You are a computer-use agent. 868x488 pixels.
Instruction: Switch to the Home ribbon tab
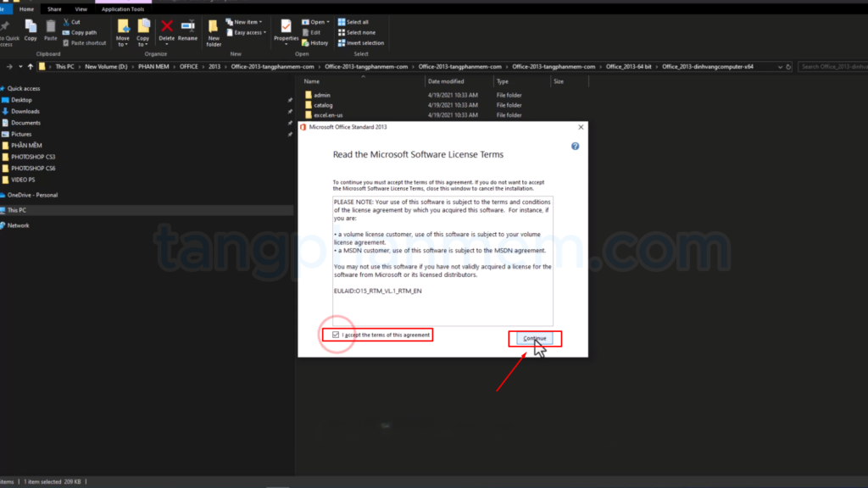(x=26, y=8)
